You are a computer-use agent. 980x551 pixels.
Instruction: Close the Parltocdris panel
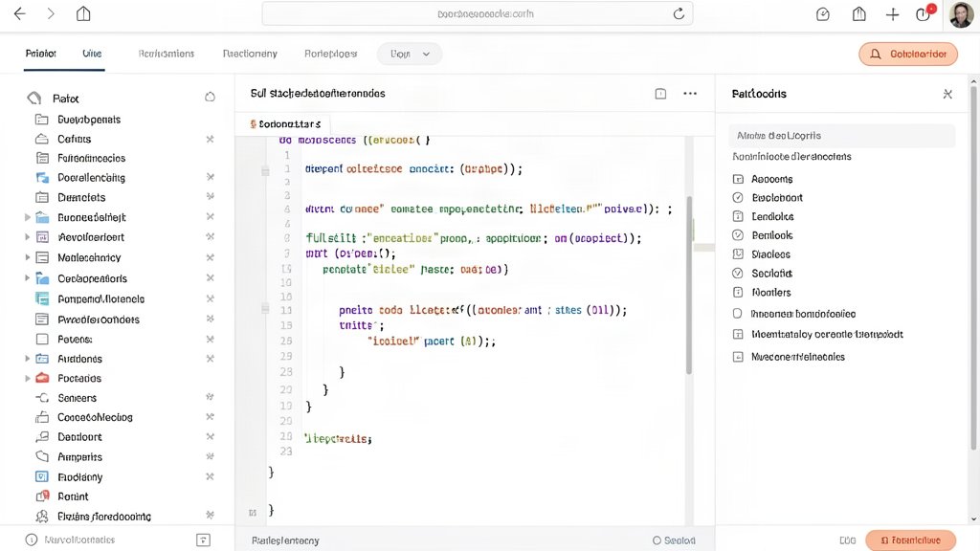point(947,95)
